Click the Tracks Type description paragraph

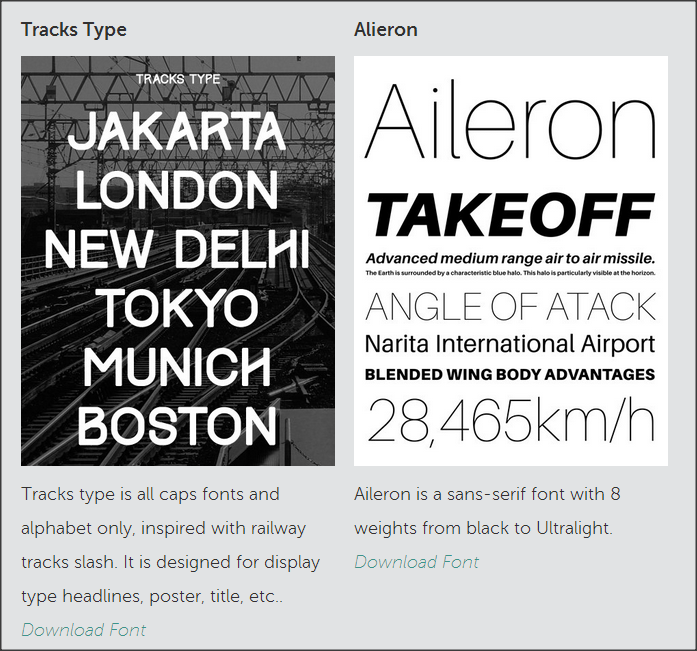(171, 545)
